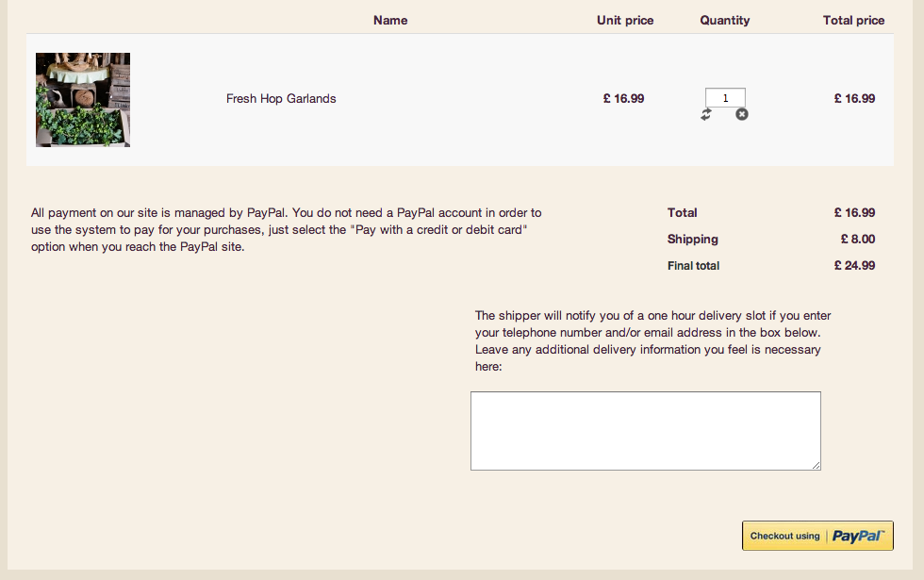Click the Final total label
This screenshot has width=924, height=580.
click(x=693, y=265)
